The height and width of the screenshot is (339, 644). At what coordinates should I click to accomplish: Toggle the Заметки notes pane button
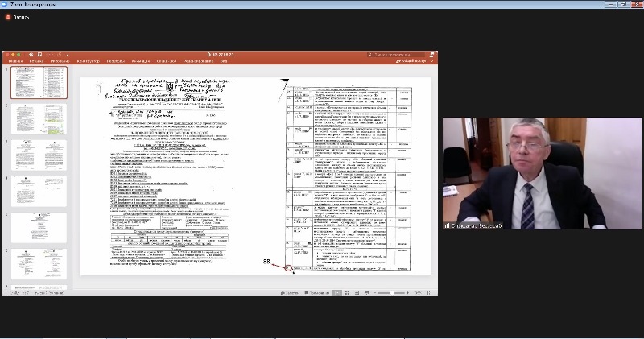(x=290, y=293)
